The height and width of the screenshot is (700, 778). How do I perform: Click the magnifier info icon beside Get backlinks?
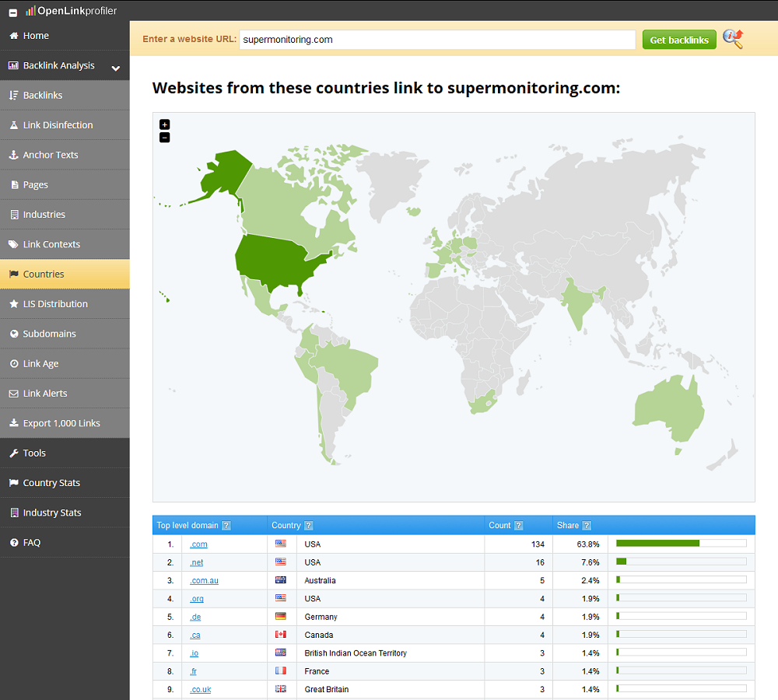tap(733, 39)
